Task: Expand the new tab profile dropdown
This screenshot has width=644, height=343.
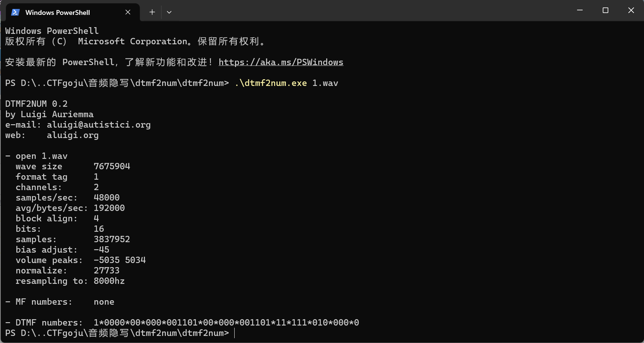Action: click(169, 12)
